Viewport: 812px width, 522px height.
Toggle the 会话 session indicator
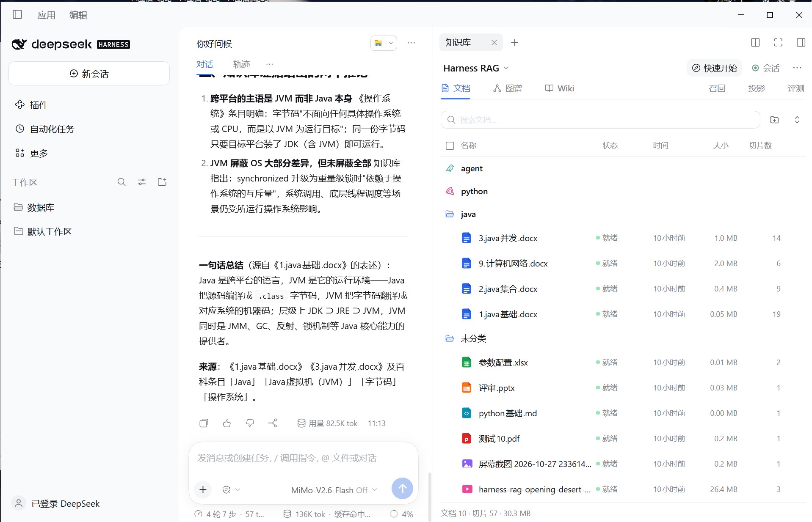tap(765, 68)
